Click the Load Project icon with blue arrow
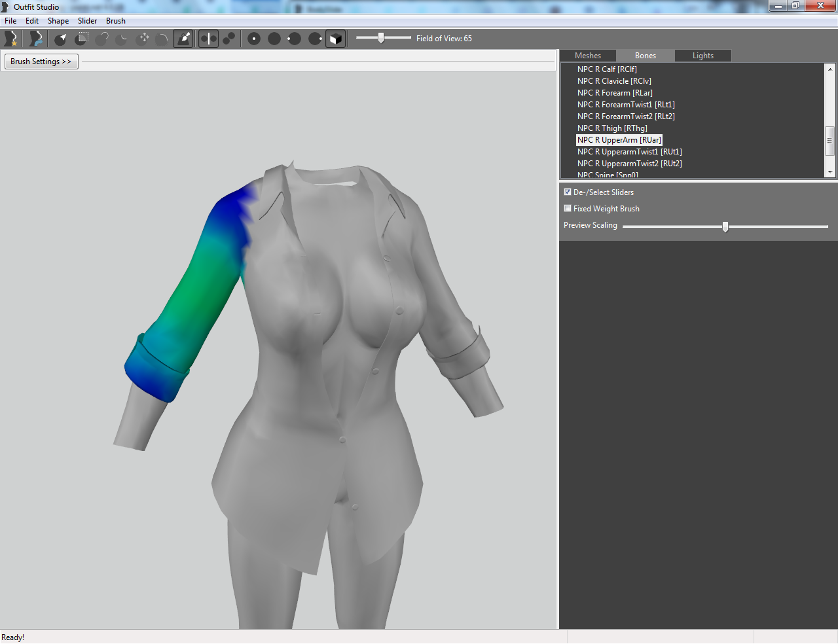The height and width of the screenshot is (644, 838). tap(36, 39)
